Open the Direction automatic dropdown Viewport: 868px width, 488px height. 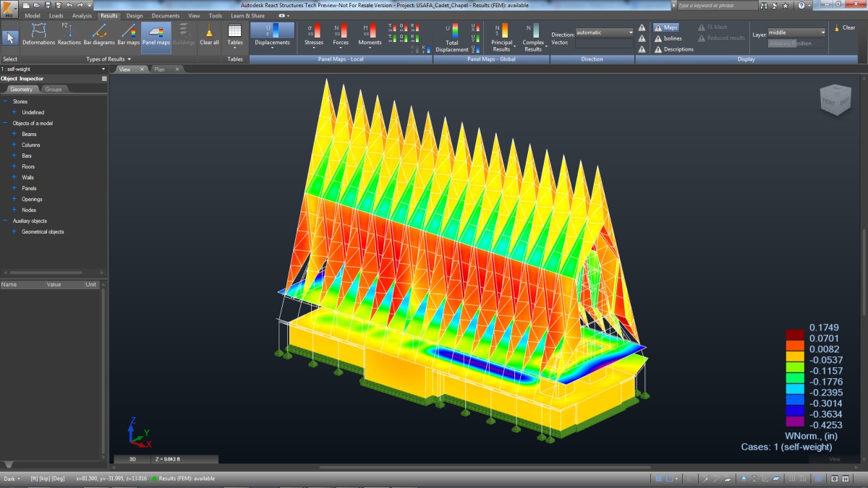tap(605, 33)
